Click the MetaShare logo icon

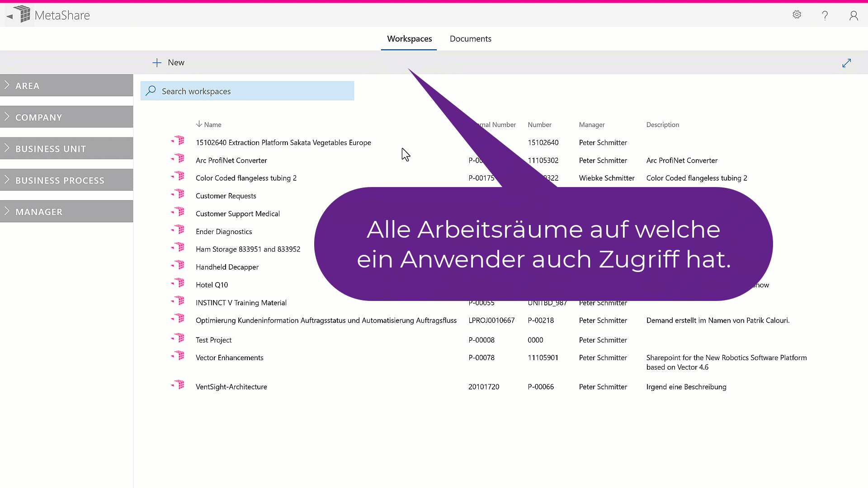23,14
